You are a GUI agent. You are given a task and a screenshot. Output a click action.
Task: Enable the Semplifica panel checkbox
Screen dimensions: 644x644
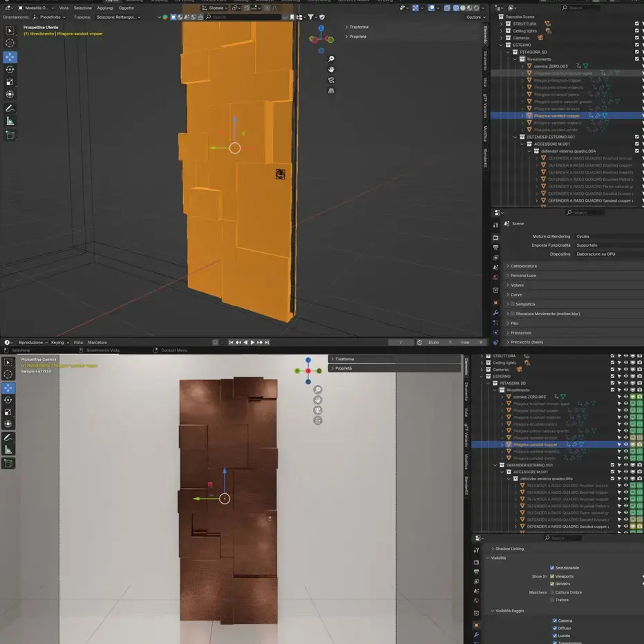[x=513, y=304]
